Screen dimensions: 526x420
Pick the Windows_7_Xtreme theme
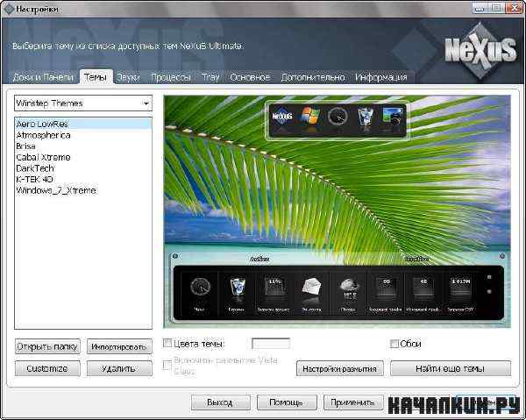(83, 190)
